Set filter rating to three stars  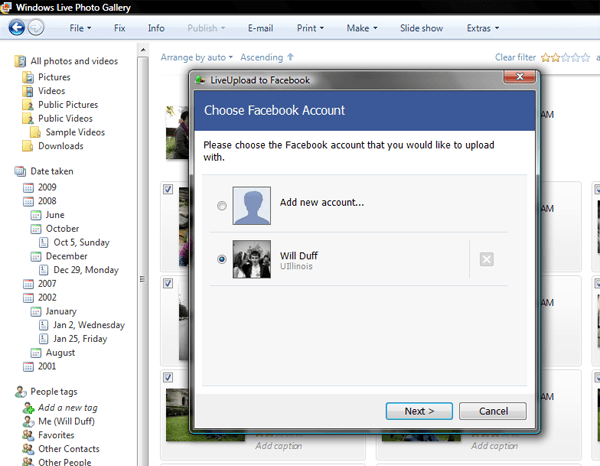(565, 58)
